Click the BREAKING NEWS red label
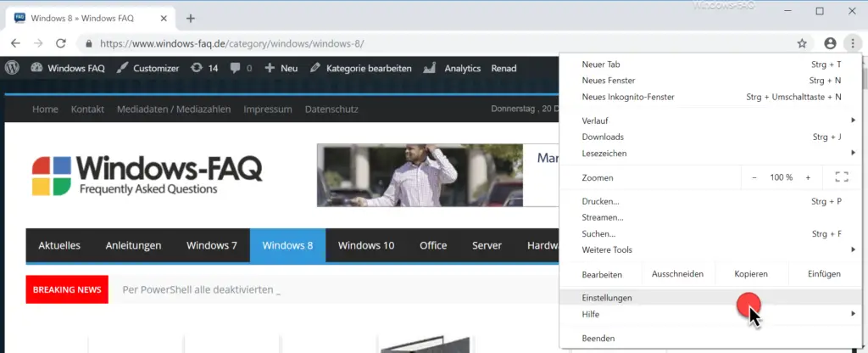The width and height of the screenshot is (868, 353). click(67, 289)
